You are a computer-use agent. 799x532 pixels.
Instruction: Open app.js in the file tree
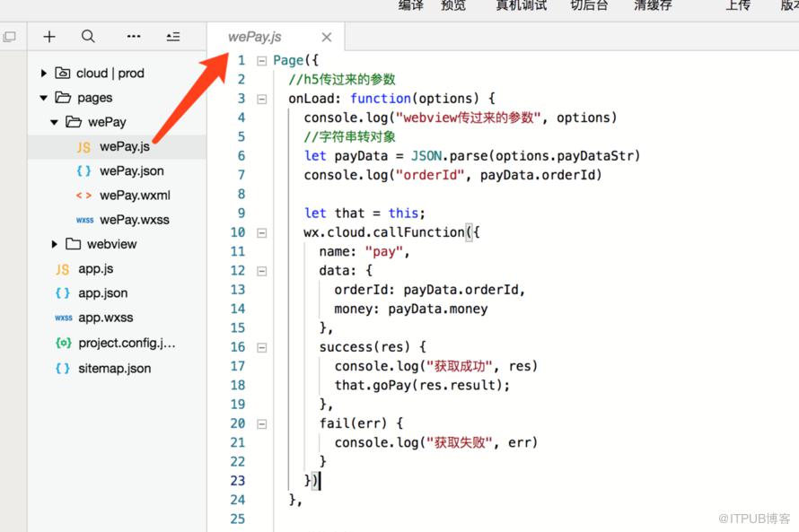(x=96, y=269)
